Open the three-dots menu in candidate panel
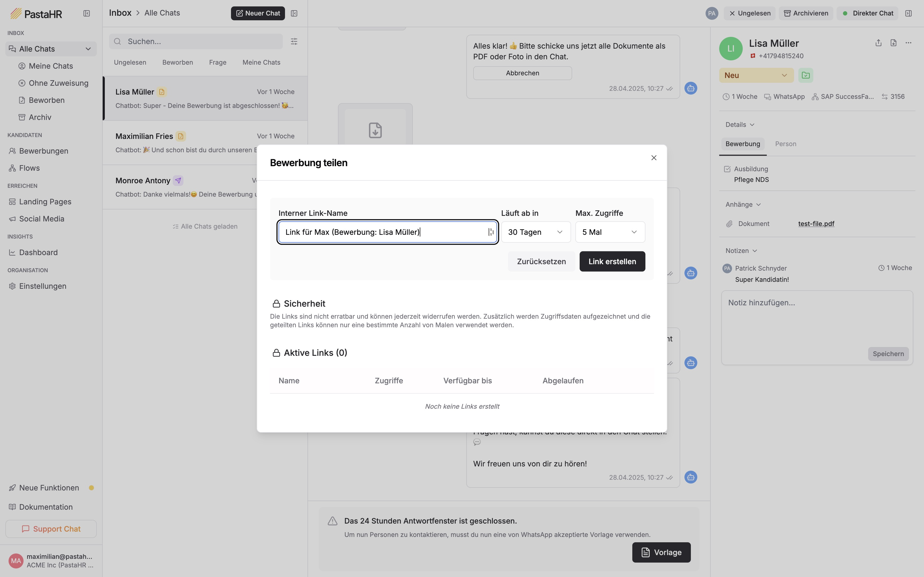This screenshot has width=924, height=577. pos(908,43)
